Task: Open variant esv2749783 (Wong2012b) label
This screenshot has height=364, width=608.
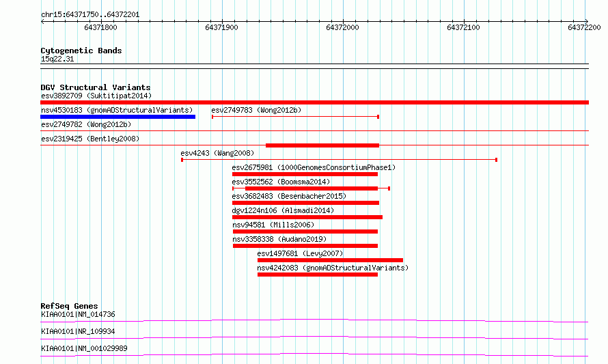Action: pyautogui.click(x=256, y=110)
